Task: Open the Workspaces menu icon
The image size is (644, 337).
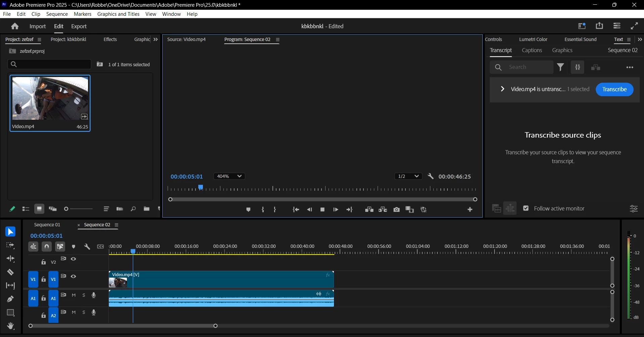Action: [617, 26]
